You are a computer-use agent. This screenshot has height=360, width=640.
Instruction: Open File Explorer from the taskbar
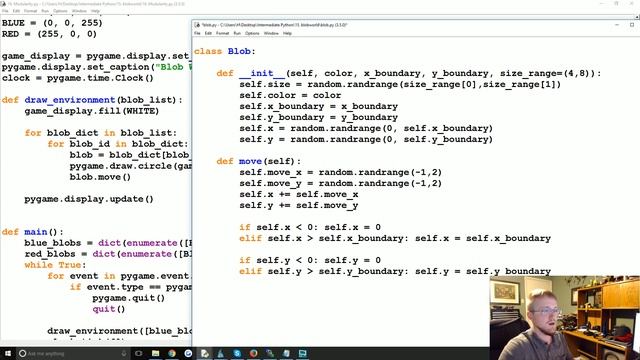pos(156,353)
